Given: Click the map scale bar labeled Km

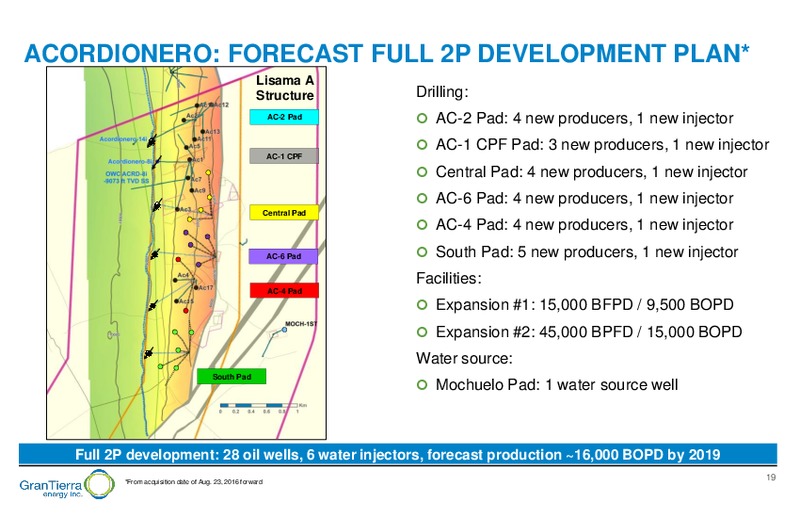Looking at the screenshot, I should pos(263,407).
